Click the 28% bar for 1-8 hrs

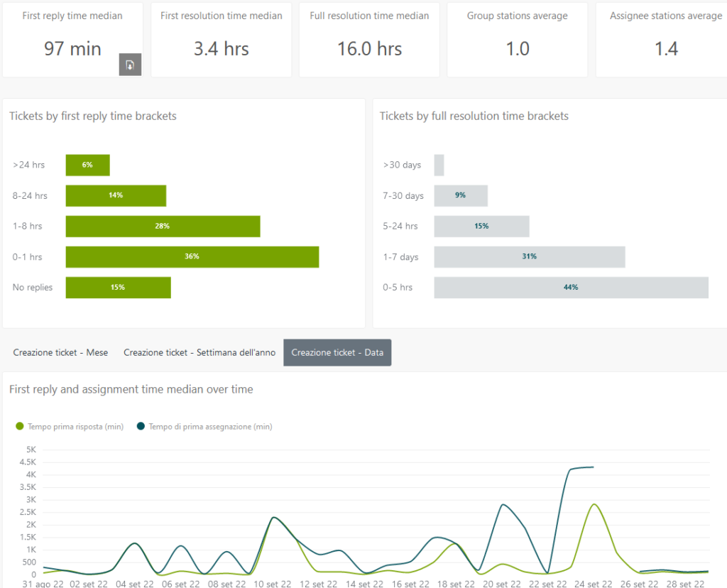coord(163,227)
